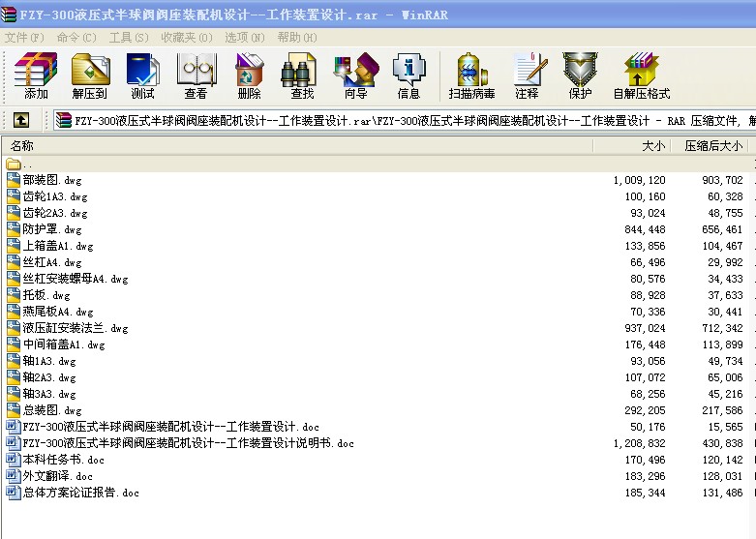Click size value 844,448

(x=645, y=229)
